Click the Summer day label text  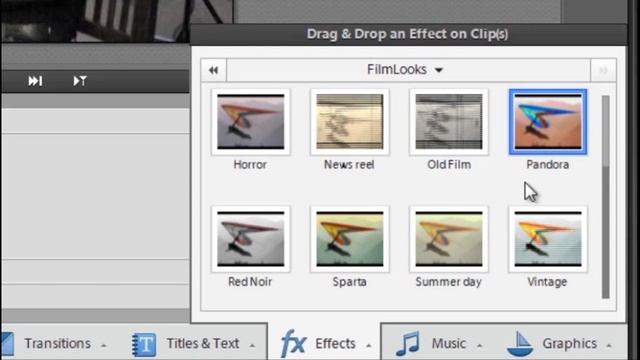pyautogui.click(x=449, y=282)
